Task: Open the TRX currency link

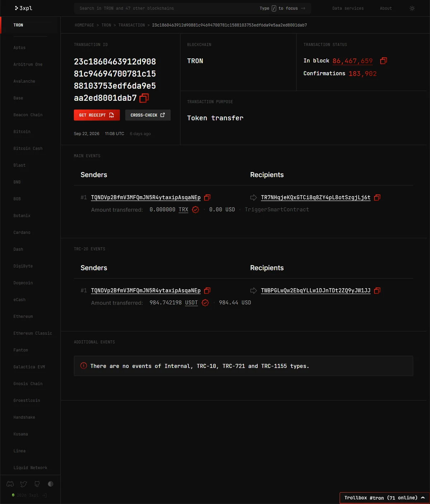Action: [x=183, y=210]
